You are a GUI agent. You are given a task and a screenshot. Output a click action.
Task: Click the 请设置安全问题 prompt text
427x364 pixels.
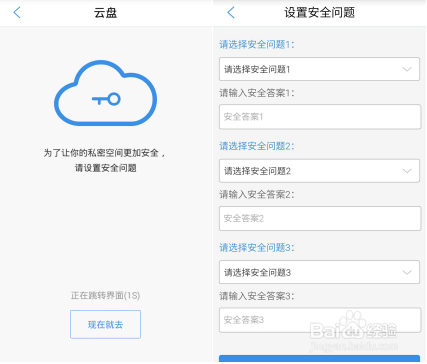[x=105, y=168]
